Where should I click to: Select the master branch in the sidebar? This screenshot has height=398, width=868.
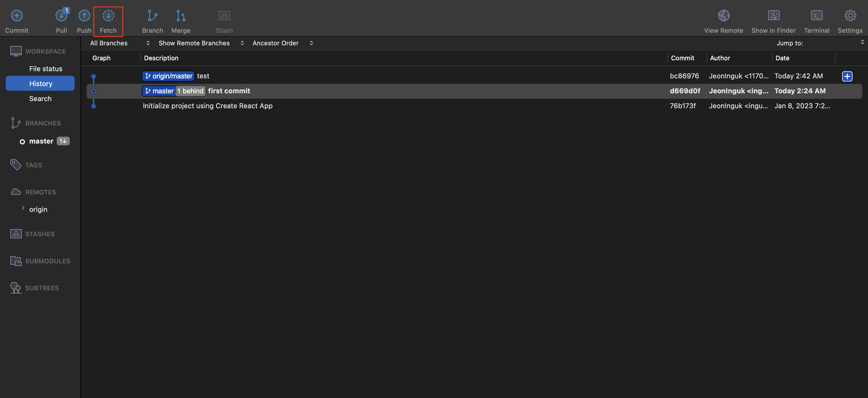point(41,141)
